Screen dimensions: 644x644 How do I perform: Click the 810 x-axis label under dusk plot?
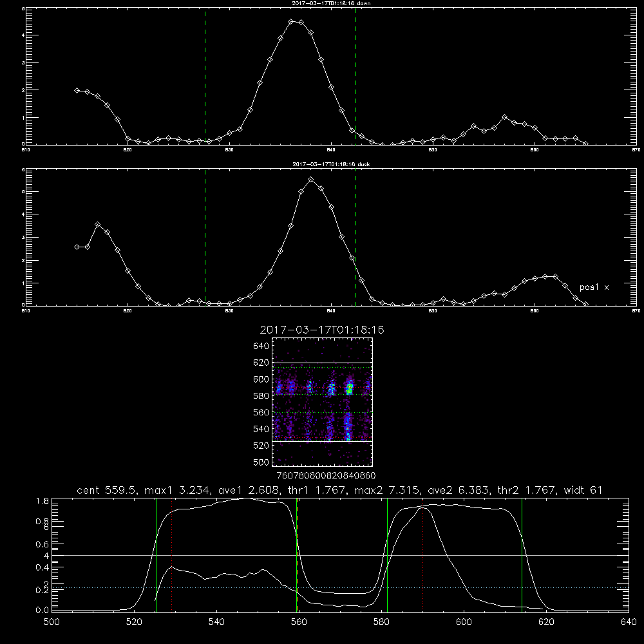pyautogui.click(x=26, y=311)
